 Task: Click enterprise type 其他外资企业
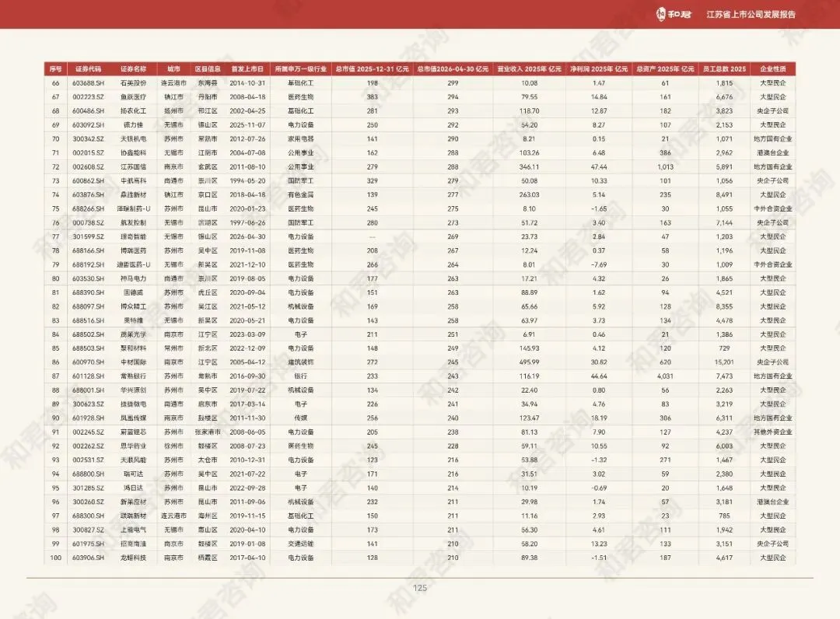pyautogui.click(x=773, y=432)
